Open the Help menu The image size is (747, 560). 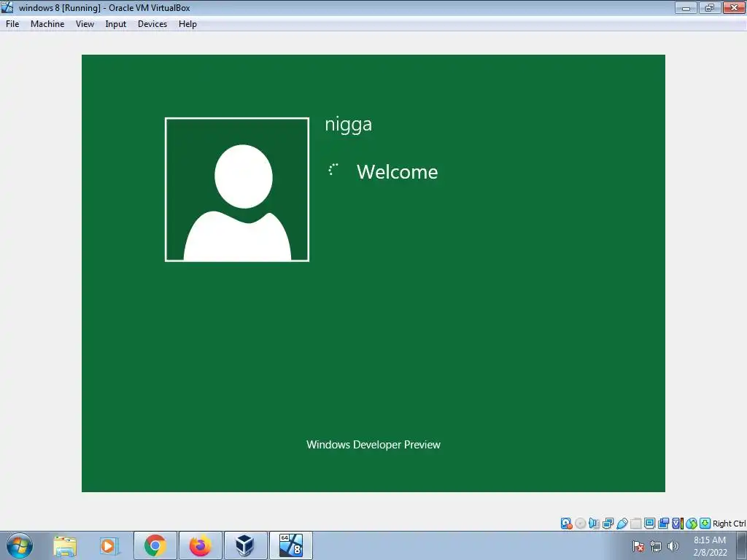click(x=187, y=24)
